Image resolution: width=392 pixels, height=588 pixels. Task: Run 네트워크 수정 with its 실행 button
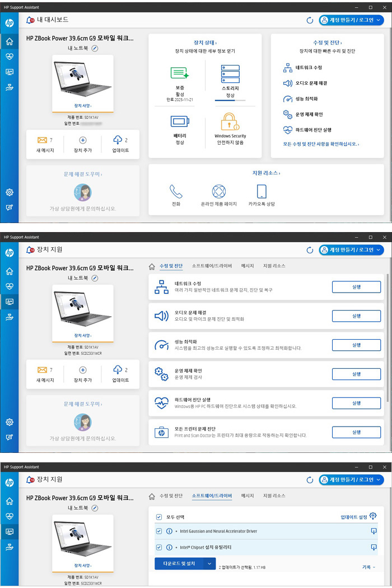[356, 287]
